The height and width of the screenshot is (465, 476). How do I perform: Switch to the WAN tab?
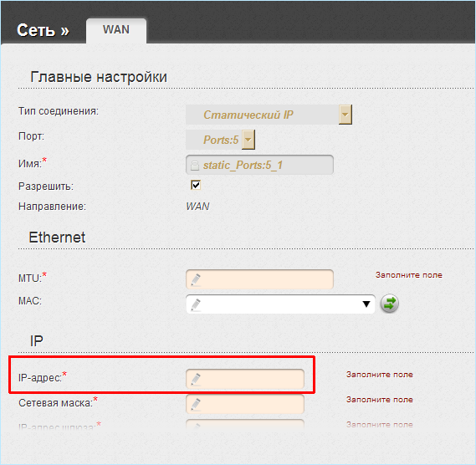tap(116, 30)
